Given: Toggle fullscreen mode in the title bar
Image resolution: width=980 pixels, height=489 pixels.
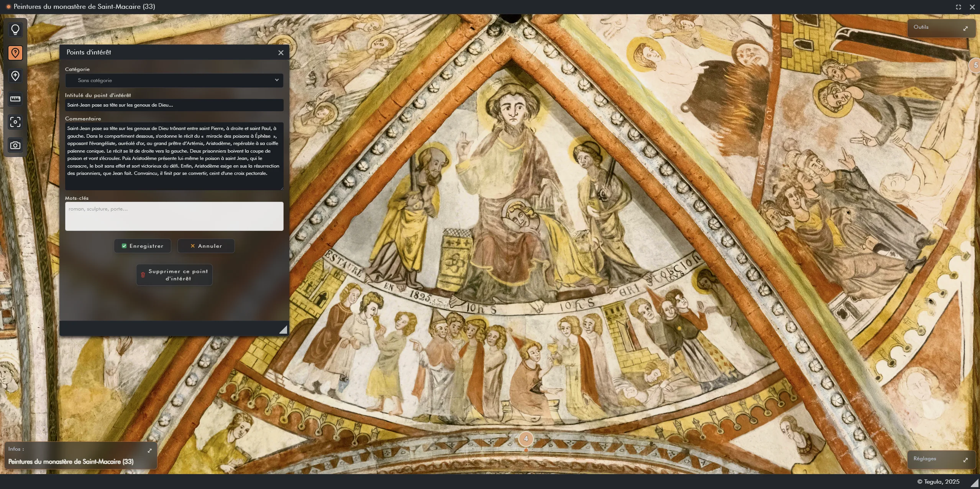Looking at the screenshot, I should (x=959, y=7).
